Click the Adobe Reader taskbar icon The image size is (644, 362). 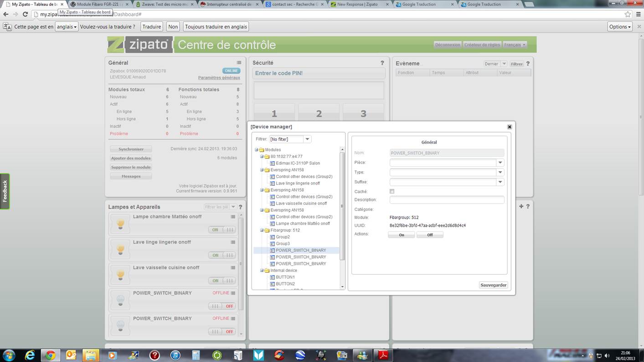tap(383, 355)
